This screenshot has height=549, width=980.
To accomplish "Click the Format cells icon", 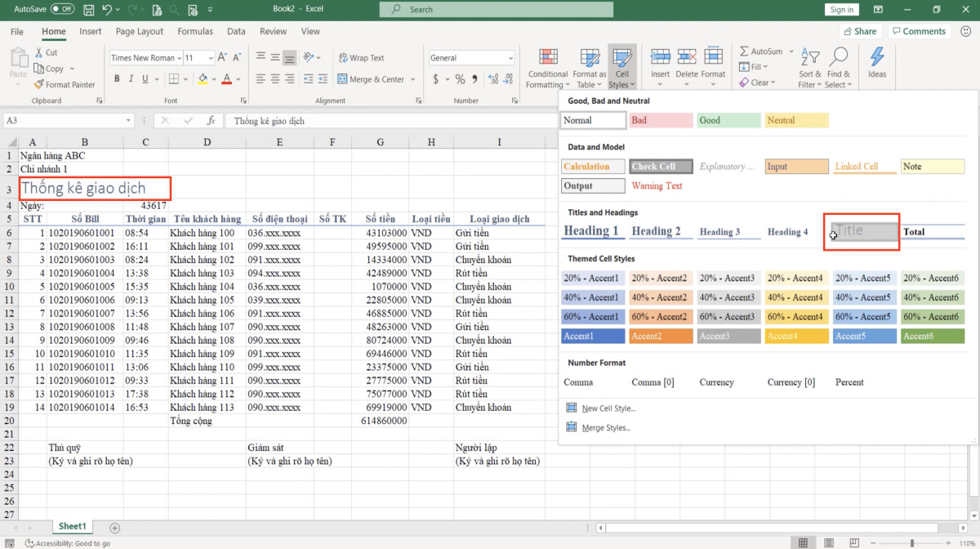I will 713,56.
